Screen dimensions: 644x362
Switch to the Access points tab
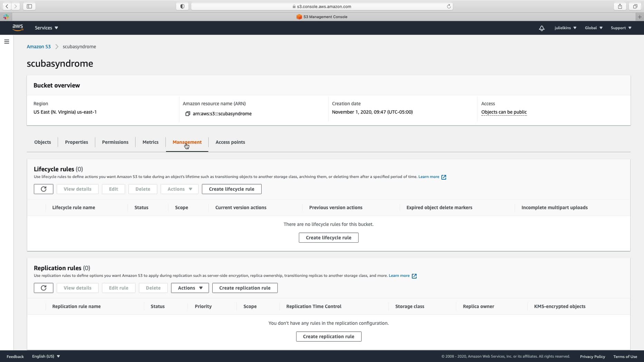tap(230, 142)
